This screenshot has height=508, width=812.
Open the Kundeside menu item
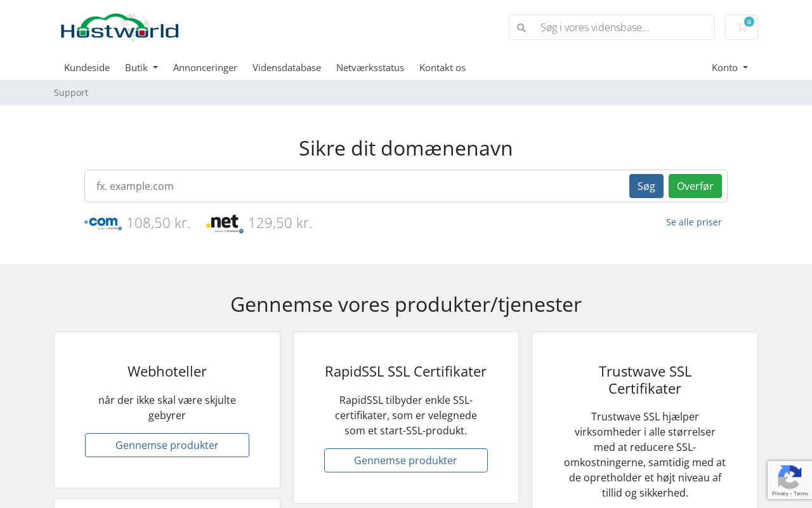[87, 67]
